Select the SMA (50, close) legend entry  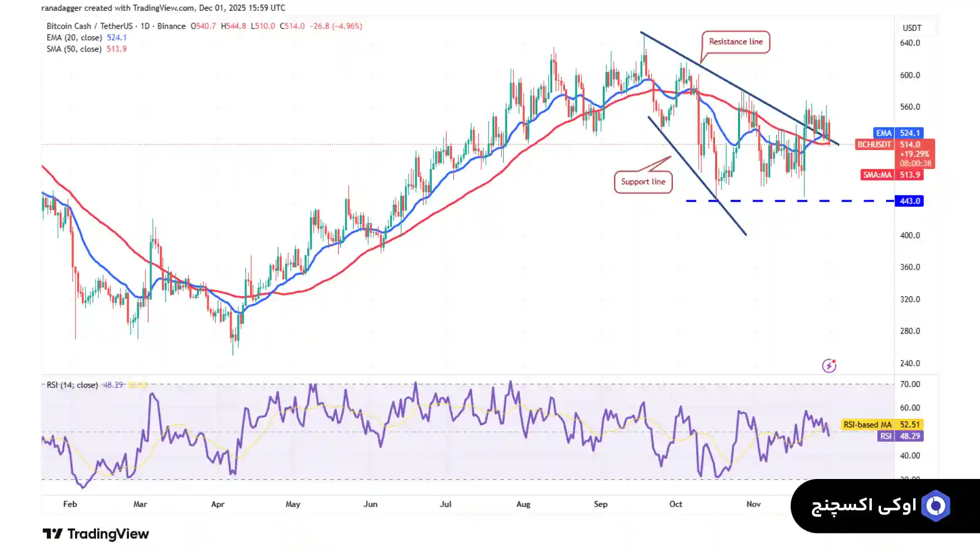coord(75,49)
